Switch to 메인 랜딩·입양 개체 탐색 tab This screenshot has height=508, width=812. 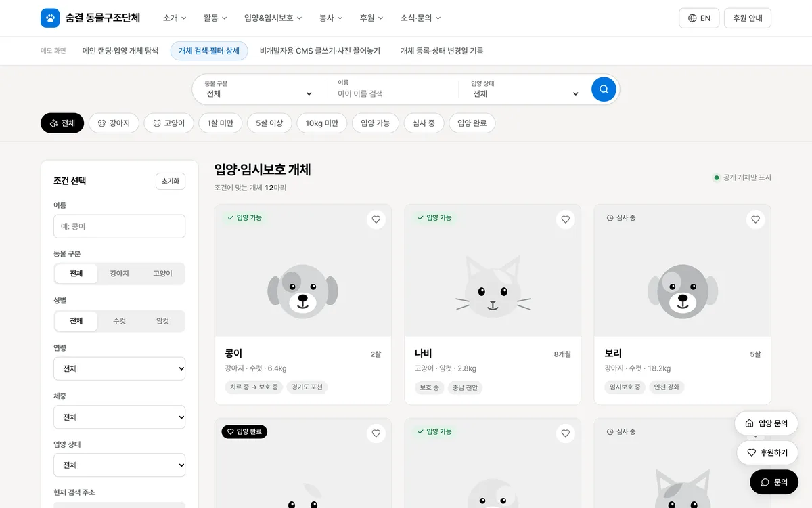[x=120, y=51]
